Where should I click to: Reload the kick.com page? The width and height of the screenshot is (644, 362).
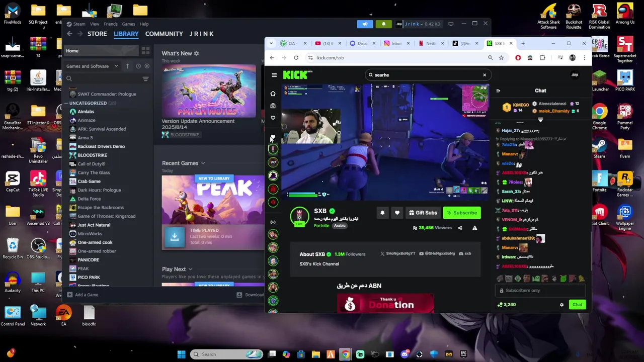[296, 58]
